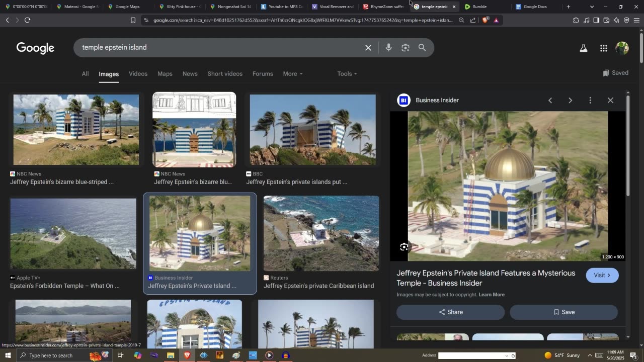Switch to the Short videos tab
Viewport: 644px width, 362px height.
coord(225,74)
